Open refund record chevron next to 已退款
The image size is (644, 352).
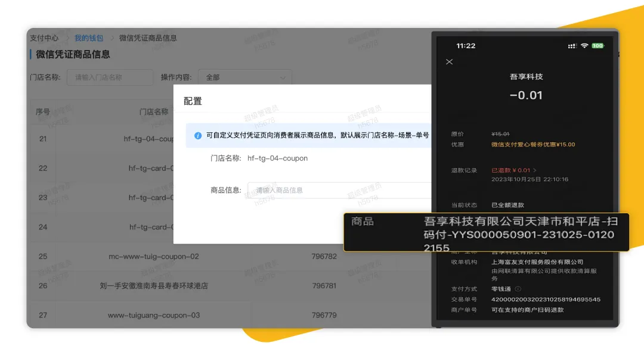(x=535, y=170)
